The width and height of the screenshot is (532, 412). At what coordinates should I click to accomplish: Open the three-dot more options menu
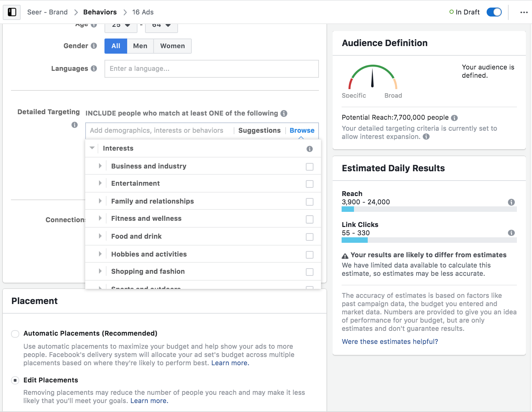click(524, 12)
